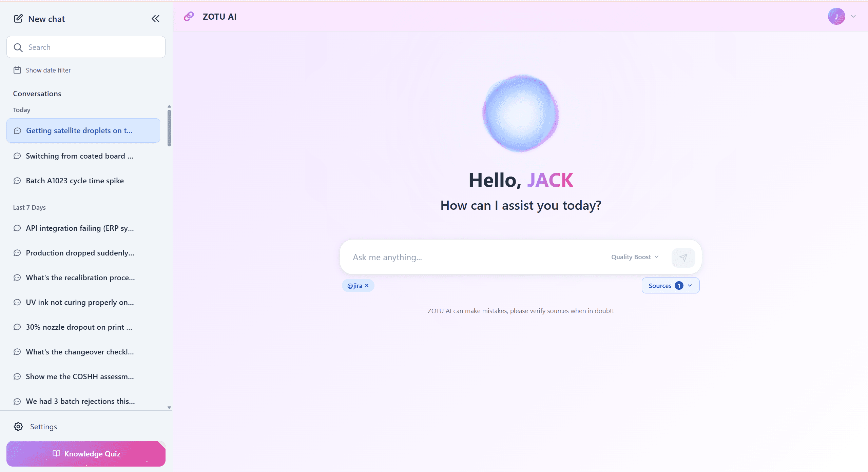Click the send message paper-plane icon
Image resolution: width=868 pixels, height=472 pixels.
point(683,258)
